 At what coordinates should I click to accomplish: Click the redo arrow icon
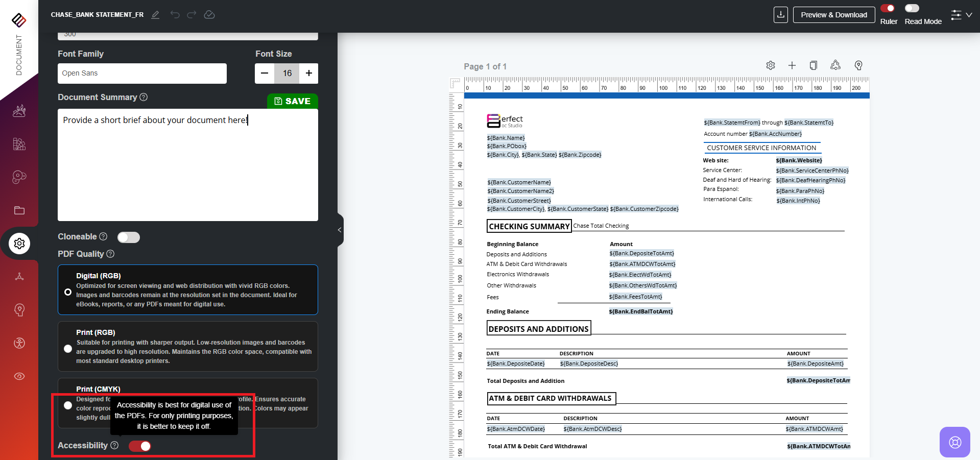[x=192, y=15]
